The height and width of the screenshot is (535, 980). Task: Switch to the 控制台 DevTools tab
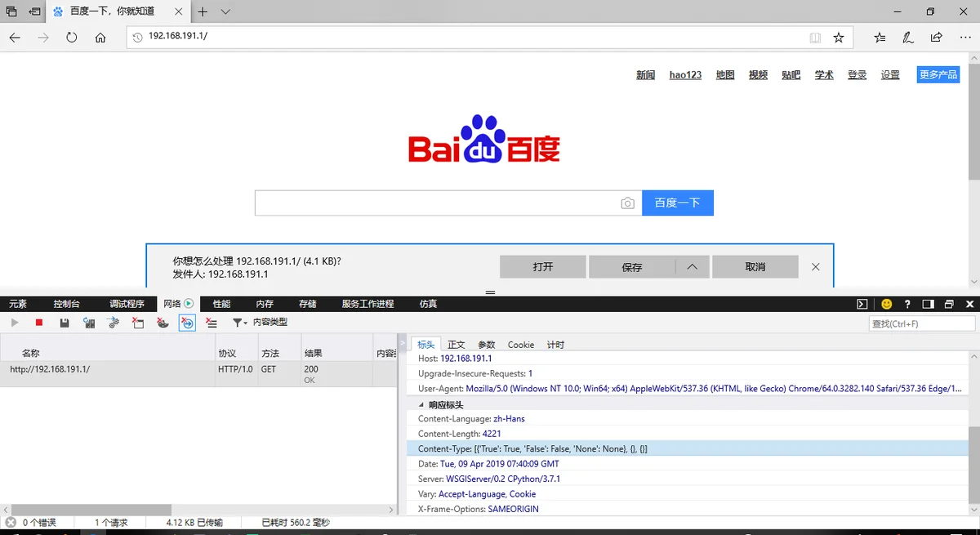click(67, 304)
